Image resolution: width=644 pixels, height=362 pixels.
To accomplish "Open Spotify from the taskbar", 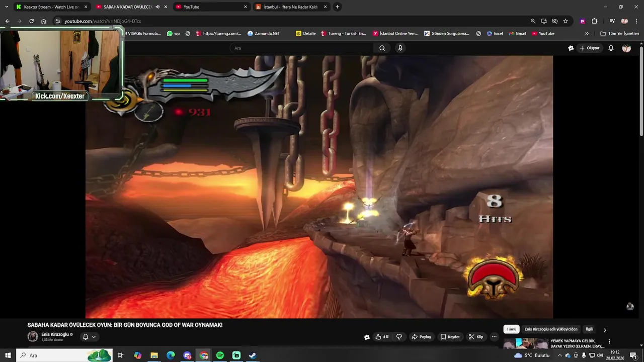I will click(x=220, y=355).
